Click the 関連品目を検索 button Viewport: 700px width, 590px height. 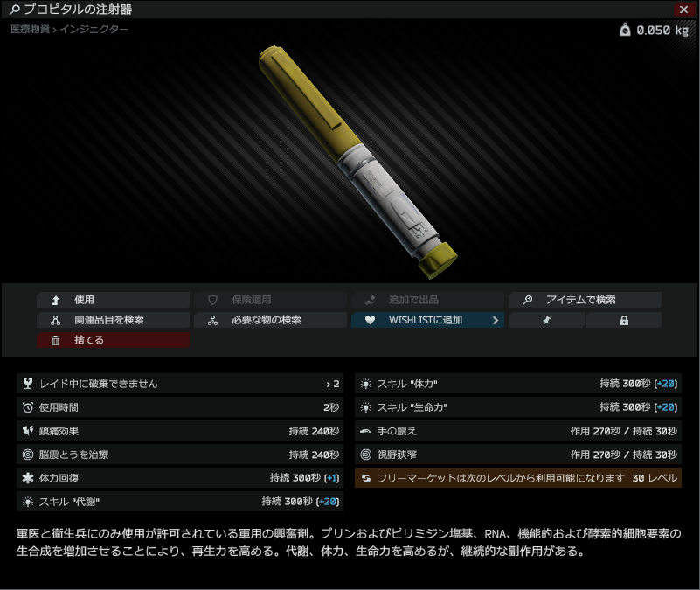(114, 320)
